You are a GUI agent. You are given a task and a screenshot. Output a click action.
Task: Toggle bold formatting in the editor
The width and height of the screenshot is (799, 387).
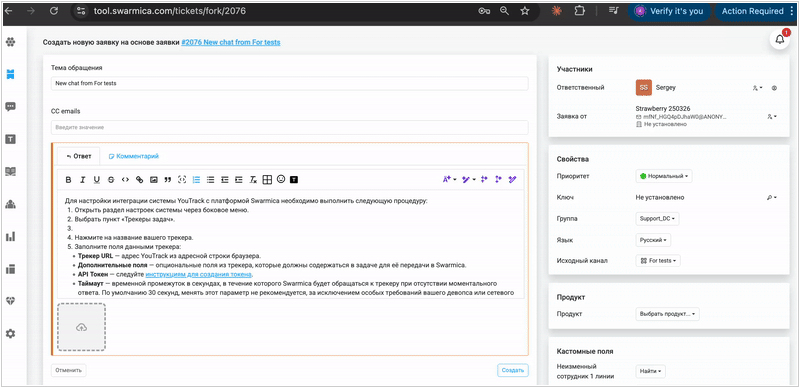coord(68,179)
